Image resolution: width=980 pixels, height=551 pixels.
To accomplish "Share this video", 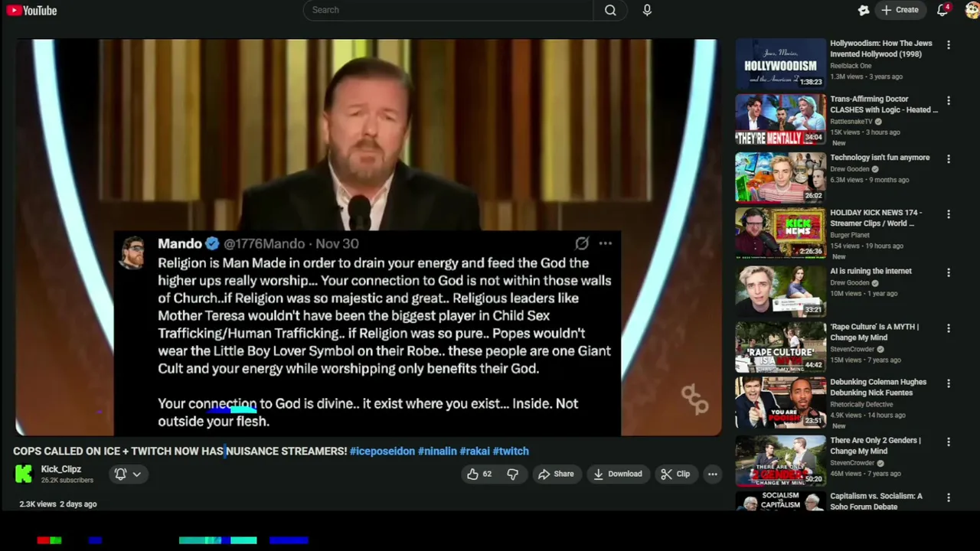I will 556,474.
